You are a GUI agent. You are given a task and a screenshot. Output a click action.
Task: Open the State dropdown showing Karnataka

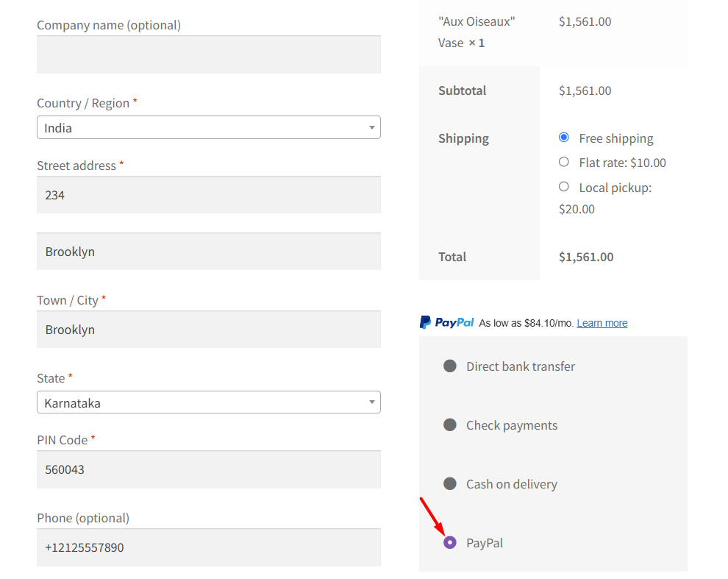tap(208, 402)
